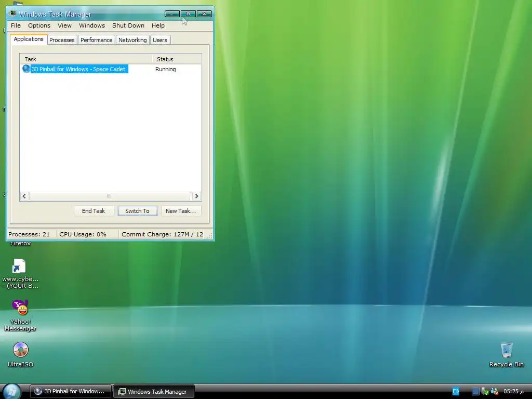
Task: Click the Task Manager CPU tray icon
Action: (475, 392)
